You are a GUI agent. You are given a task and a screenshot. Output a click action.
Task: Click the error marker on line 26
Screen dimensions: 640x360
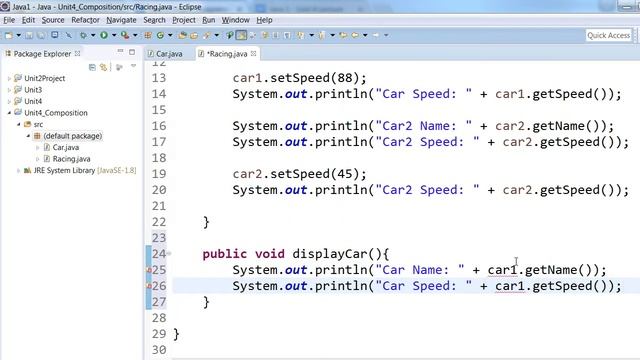[149, 286]
